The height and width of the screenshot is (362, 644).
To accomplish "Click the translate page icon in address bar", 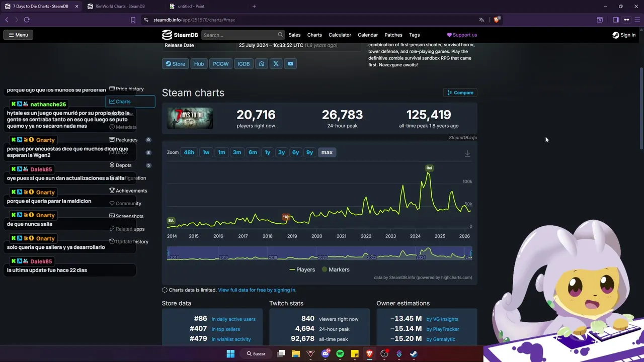I will pyautogui.click(x=481, y=20).
